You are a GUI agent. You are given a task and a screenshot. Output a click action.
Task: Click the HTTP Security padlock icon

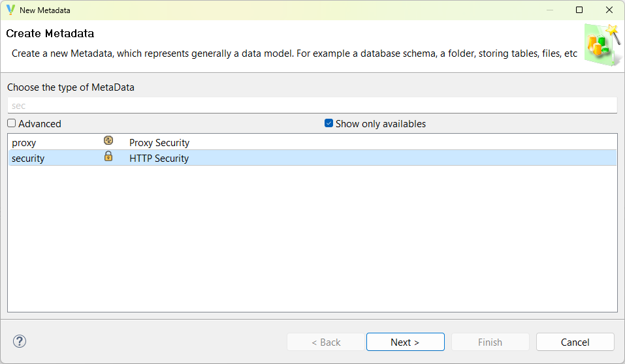click(108, 157)
